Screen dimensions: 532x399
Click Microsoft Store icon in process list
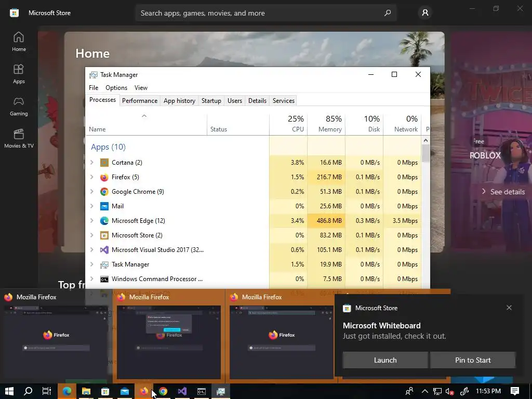pos(104,235)
